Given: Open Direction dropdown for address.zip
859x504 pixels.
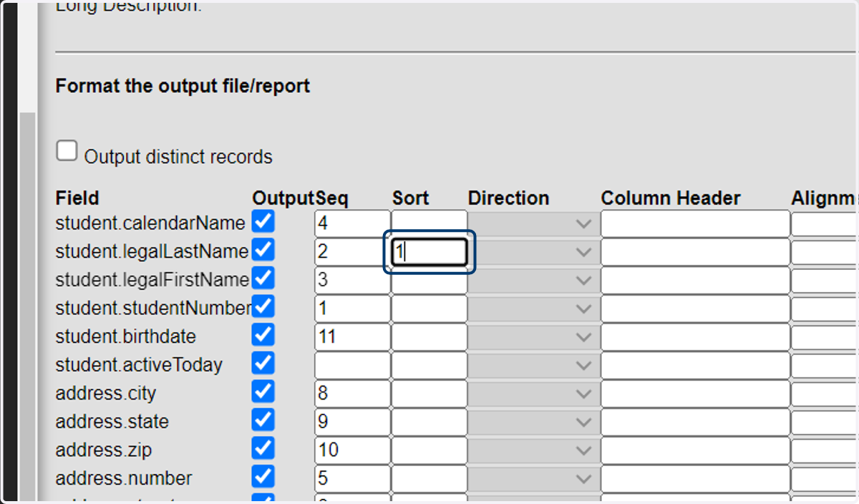Looking at the screenshot, I should (533, 451).
